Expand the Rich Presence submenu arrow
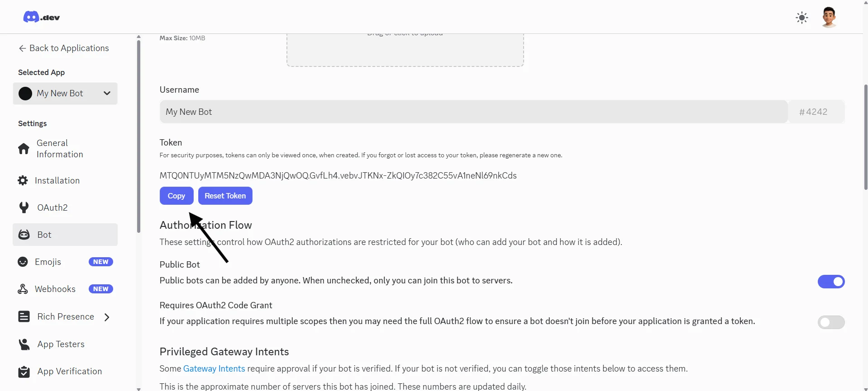The image size is (868, 391). (107, 317)
